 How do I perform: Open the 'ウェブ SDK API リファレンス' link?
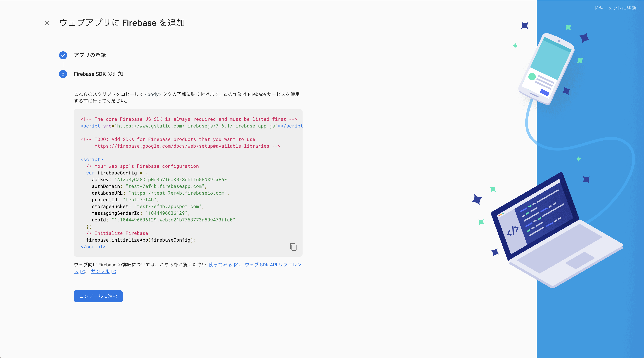pyautogui.click(x=273, y=265)
